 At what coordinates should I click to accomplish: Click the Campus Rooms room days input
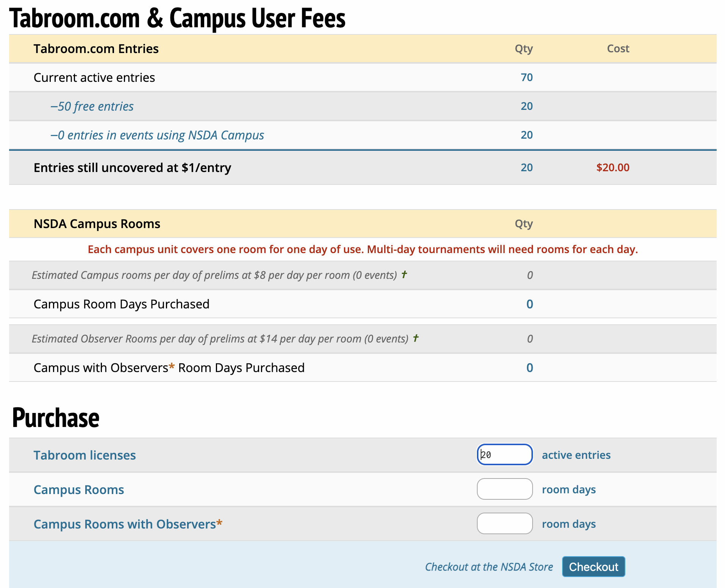pos(505,489)
